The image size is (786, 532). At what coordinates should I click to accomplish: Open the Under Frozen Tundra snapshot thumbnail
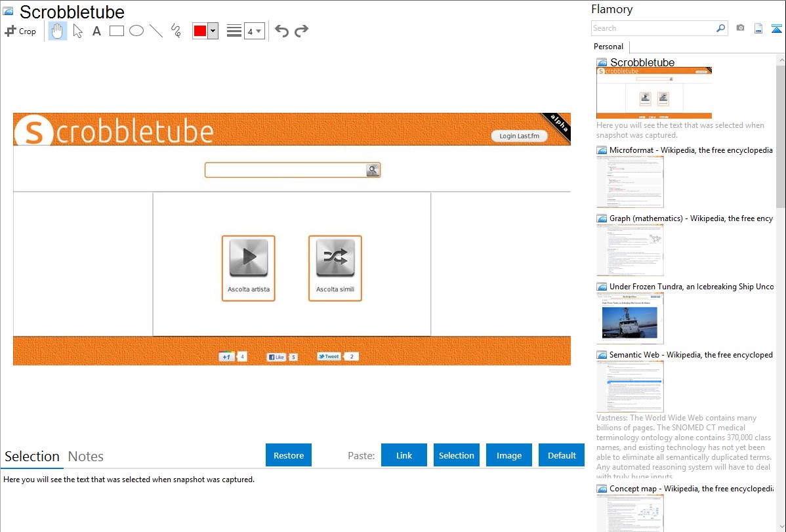click(630, 318)
